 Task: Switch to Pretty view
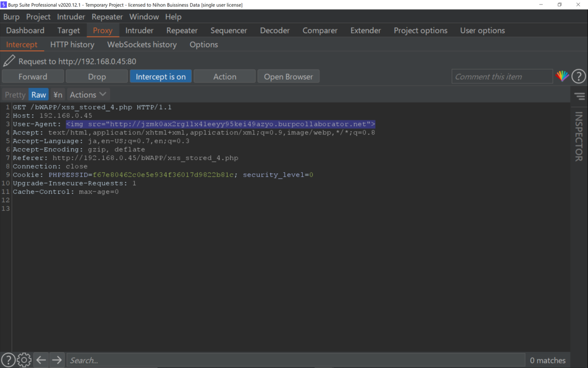pyautogui.click(x=15, y=95)
